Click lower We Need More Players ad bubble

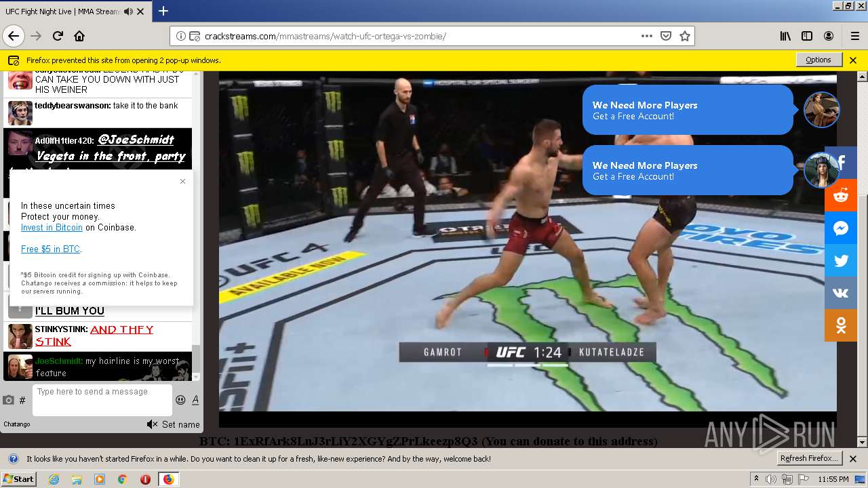688,170
